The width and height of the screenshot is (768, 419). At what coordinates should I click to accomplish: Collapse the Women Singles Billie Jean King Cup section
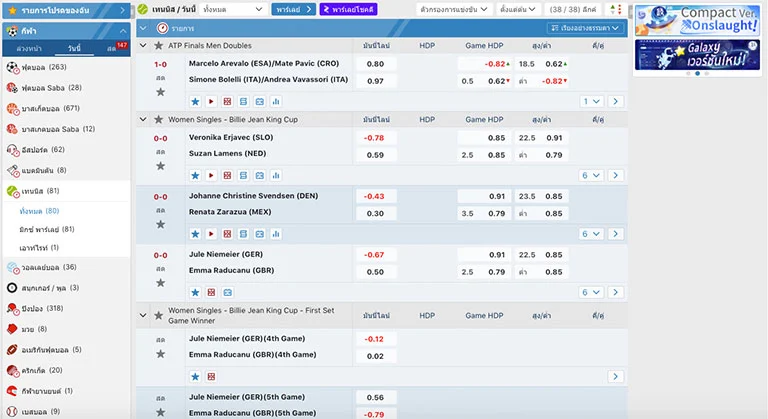[144, 119]
